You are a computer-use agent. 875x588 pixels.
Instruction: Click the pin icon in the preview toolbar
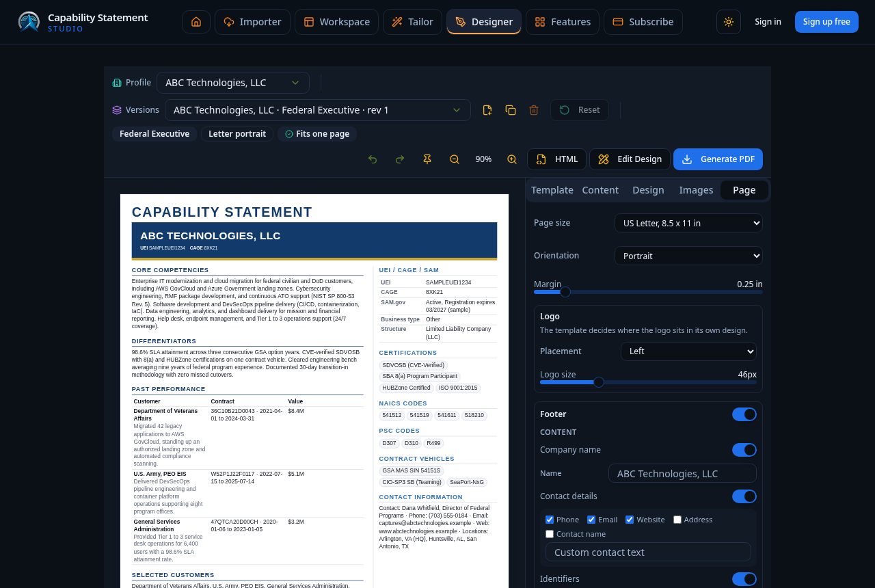pyautogui.click(x=427, y=159)
